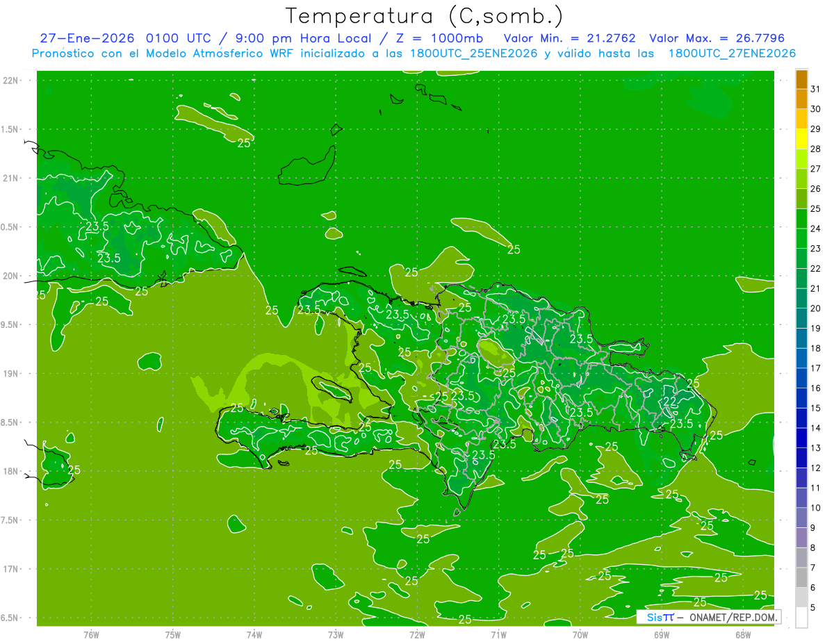Click the '9' value on the color scale
The width and height of the screenshot is (834, 644).
[x=813, y=528]
